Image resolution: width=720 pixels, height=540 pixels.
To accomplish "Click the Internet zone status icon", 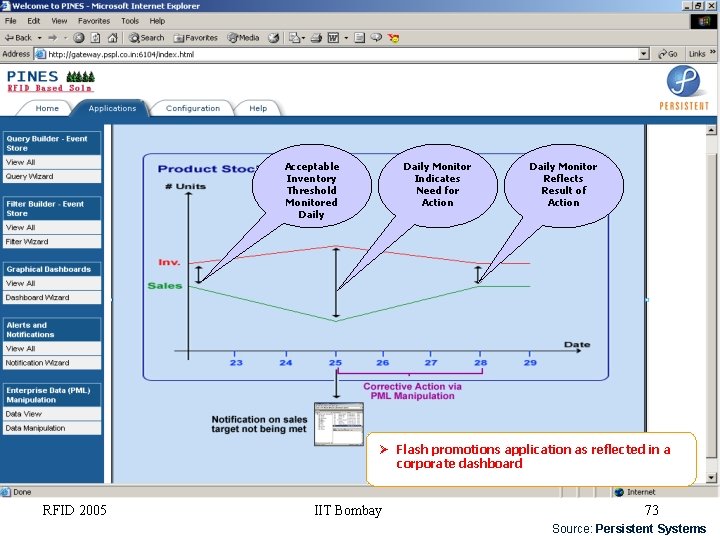I will [x=619, y=492].
